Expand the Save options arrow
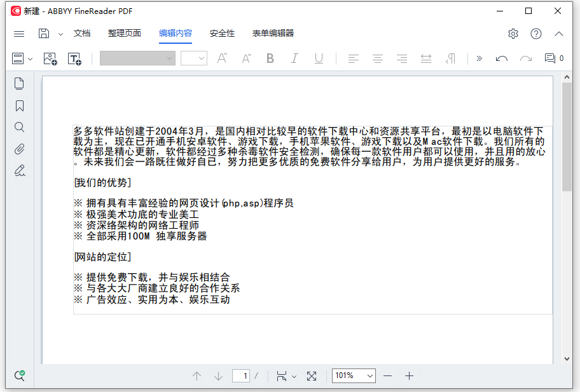 tap(60, 34)
